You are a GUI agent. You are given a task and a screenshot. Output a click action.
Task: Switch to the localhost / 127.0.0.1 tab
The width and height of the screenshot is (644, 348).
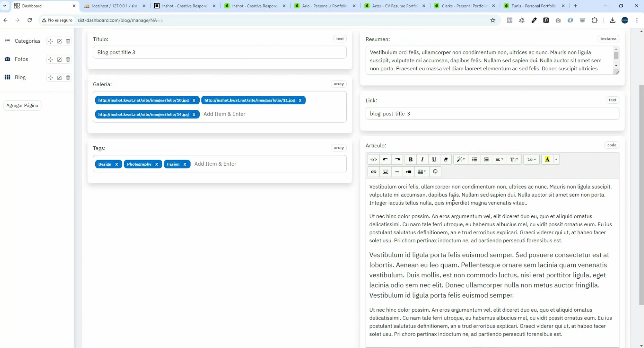[115, 6]
